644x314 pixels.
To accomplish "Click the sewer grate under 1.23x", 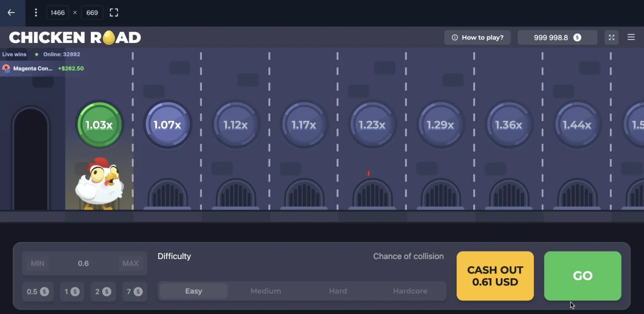I will [372, 194].
